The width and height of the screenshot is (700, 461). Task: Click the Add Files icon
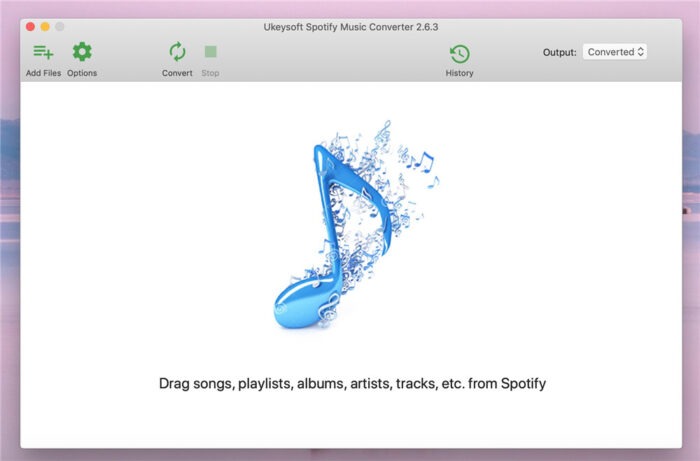click(x=43, y=52)
